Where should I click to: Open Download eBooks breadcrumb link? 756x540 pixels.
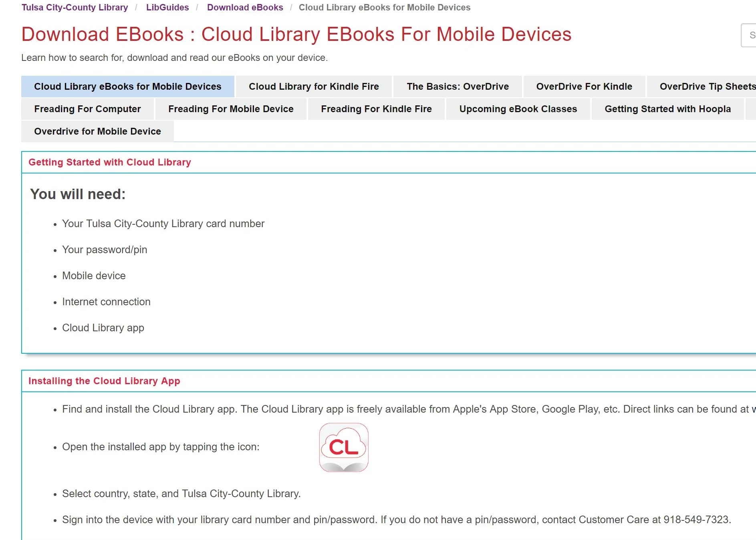(x=245, y=7)
